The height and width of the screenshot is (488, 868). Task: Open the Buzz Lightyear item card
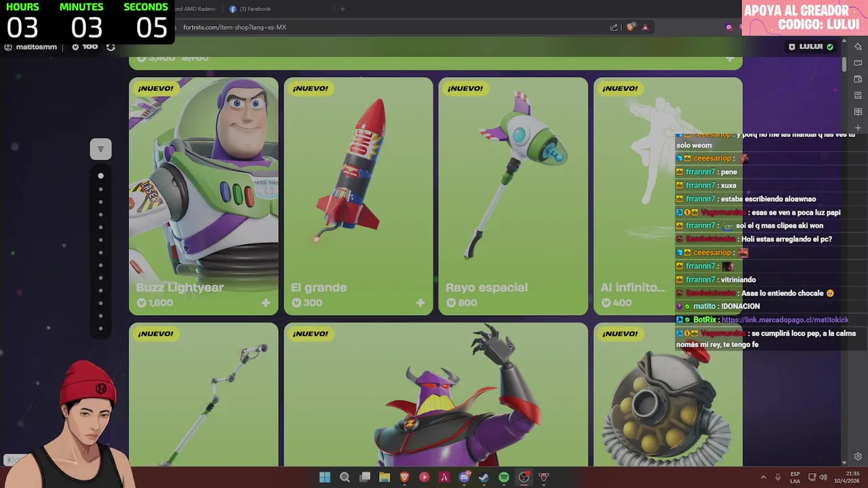point(203,196)
